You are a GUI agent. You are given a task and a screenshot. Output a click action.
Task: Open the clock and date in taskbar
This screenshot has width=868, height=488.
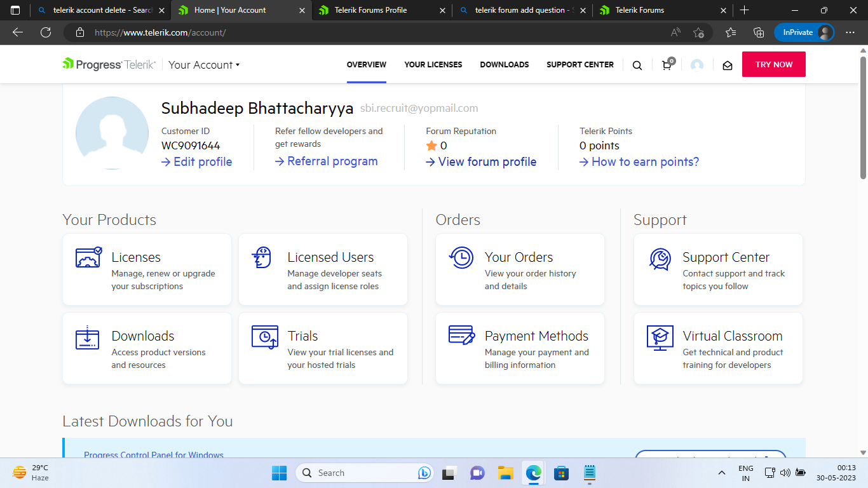pos(836,473)
